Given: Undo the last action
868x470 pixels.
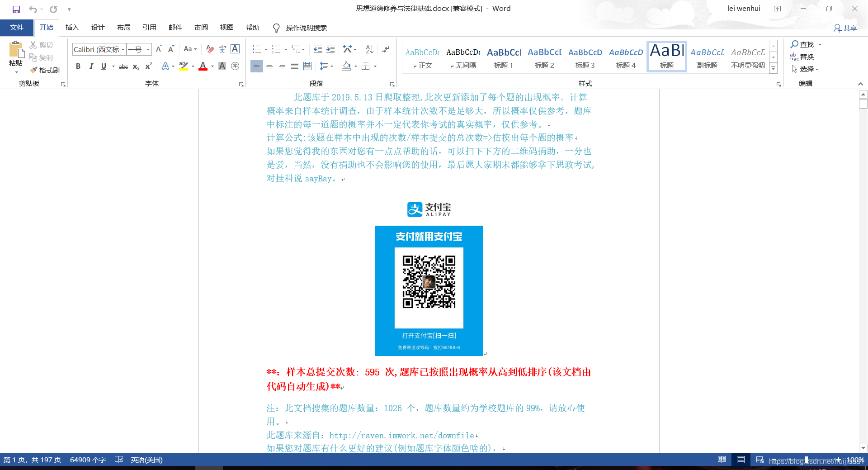Looking at the screenshot, I should (33, 9).
